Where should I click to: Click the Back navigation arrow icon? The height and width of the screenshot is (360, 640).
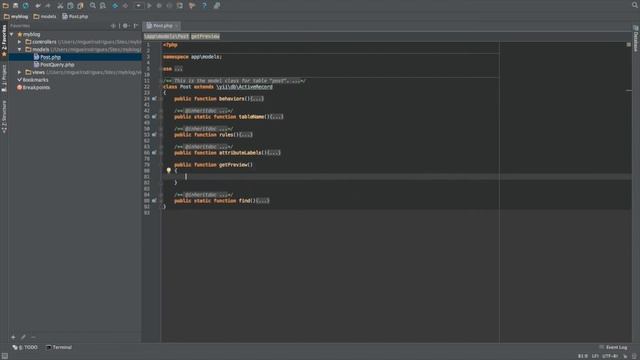[115, 6]
